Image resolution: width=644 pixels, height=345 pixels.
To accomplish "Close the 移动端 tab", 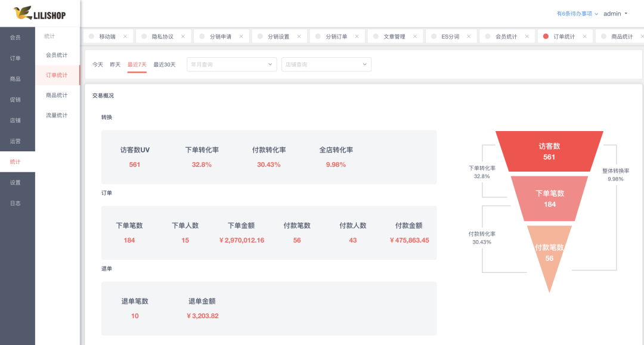I will [x=125, y=36].
